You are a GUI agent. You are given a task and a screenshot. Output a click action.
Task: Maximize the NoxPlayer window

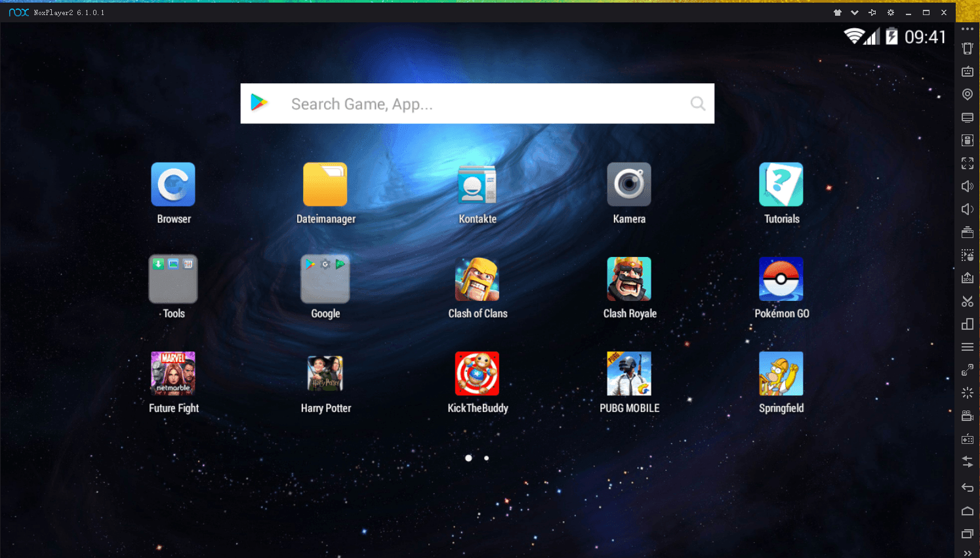pyautogui.click(x=926, y=12)
